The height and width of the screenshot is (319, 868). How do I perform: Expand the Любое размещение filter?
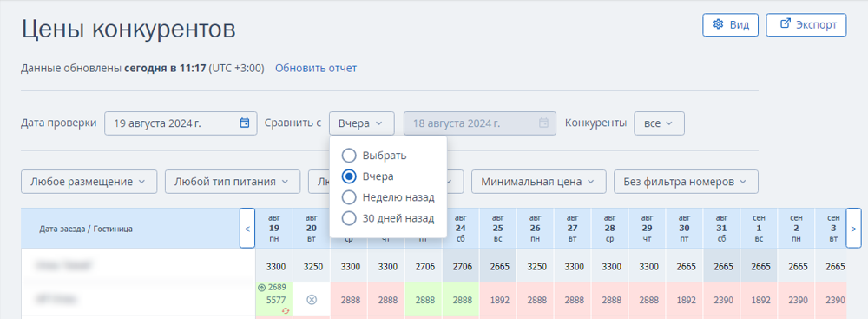(89, 182)
